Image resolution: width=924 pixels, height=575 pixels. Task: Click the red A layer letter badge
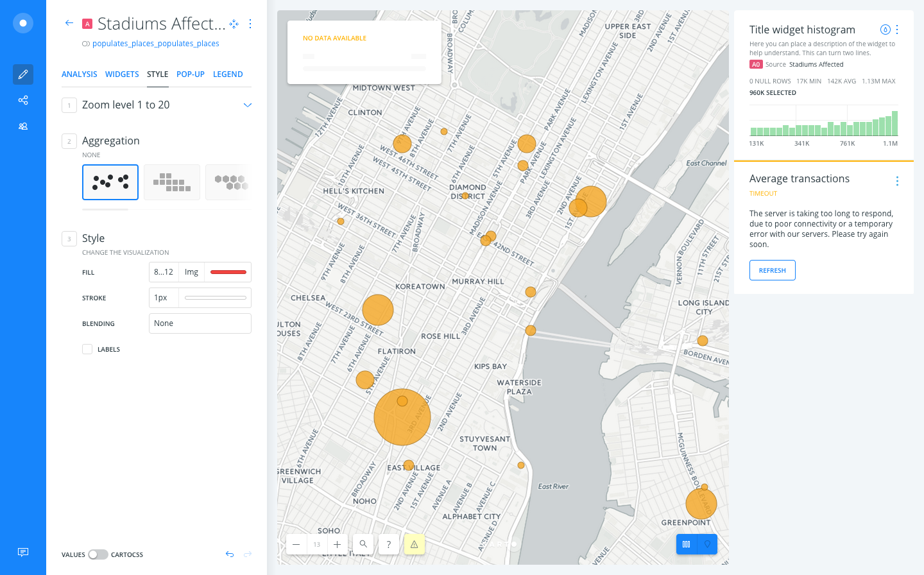click(87, 24)
